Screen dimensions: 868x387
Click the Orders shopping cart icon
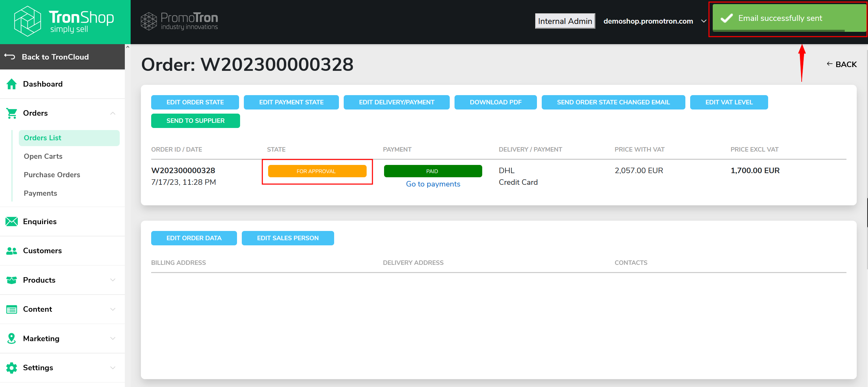point(12,113)
